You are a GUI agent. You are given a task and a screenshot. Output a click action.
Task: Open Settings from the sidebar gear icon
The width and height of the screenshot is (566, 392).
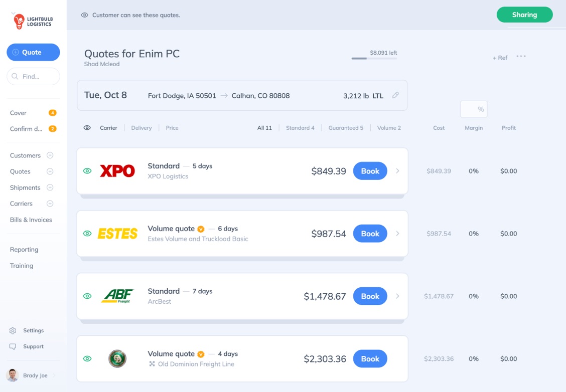(12, 330)
